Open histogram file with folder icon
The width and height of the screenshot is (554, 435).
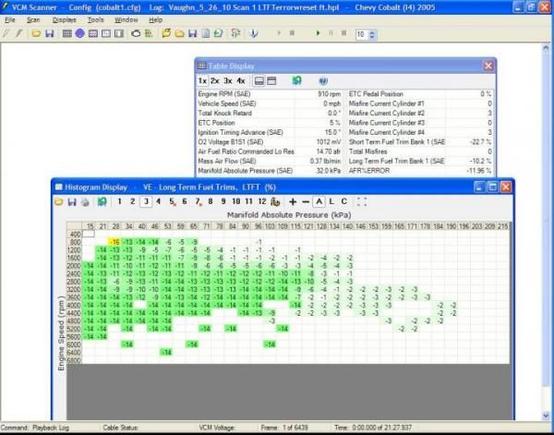pos(59,202)
